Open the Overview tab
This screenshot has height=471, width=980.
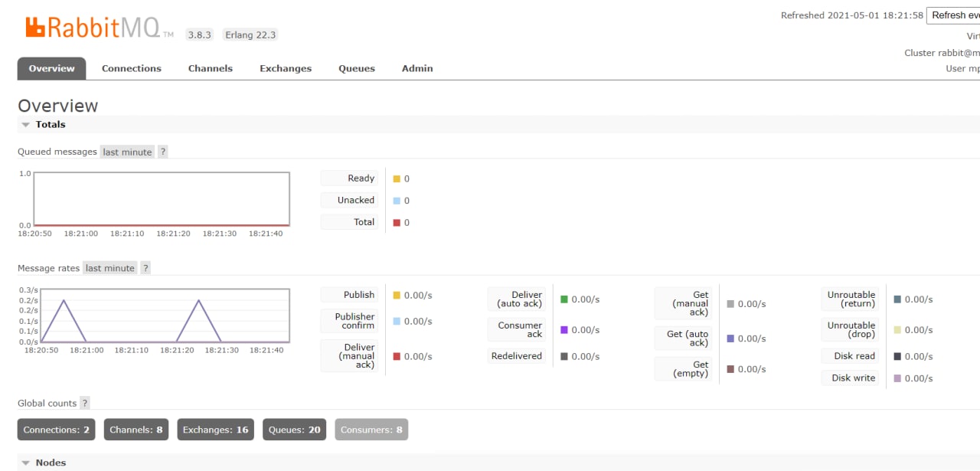(51, 68)
